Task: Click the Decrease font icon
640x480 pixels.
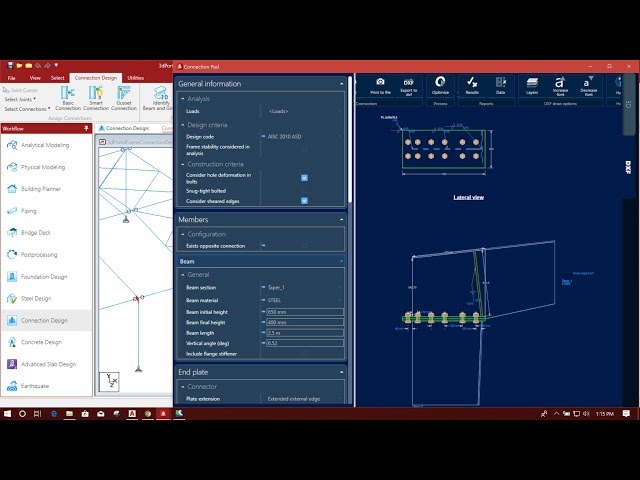Action: (588, 82)
